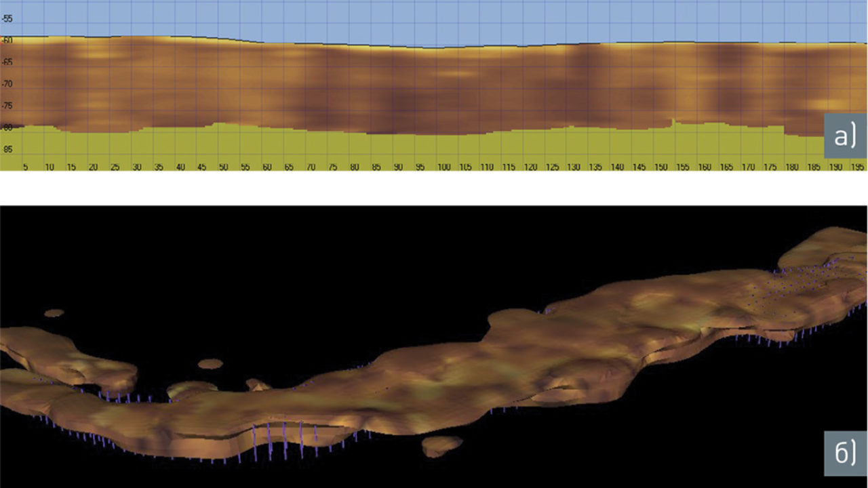Click the distance axis label 30
The height and width of the screenshot is (488, 868).
click(x=136, y=167)
